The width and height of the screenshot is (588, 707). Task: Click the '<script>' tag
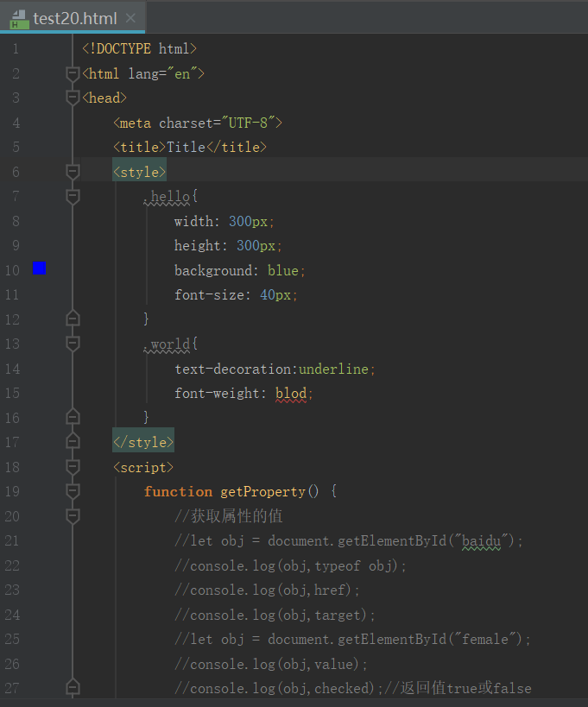click(x=143, y=468)
